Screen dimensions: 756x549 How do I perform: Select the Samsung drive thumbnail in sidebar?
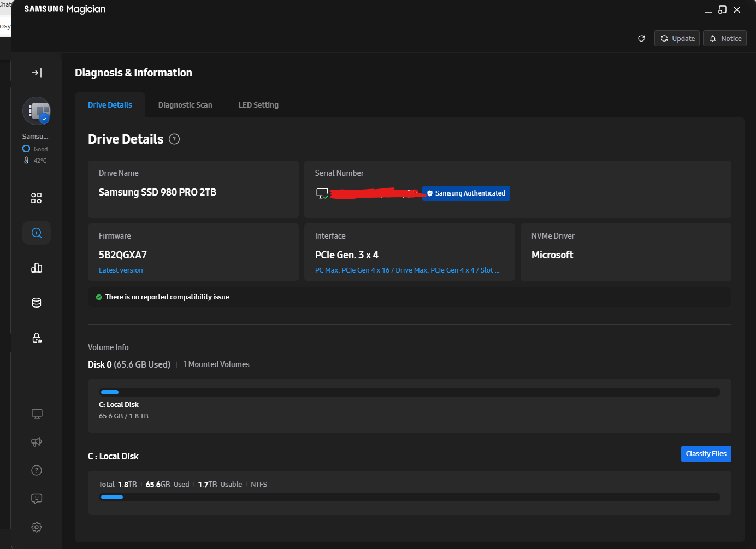point(37,111)
